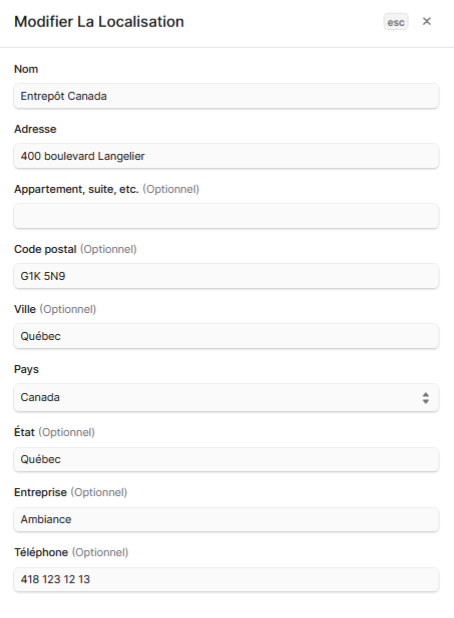Click the esc shortcut badge
Viewport: 454px width, 618px height.
tap(396, 22)
